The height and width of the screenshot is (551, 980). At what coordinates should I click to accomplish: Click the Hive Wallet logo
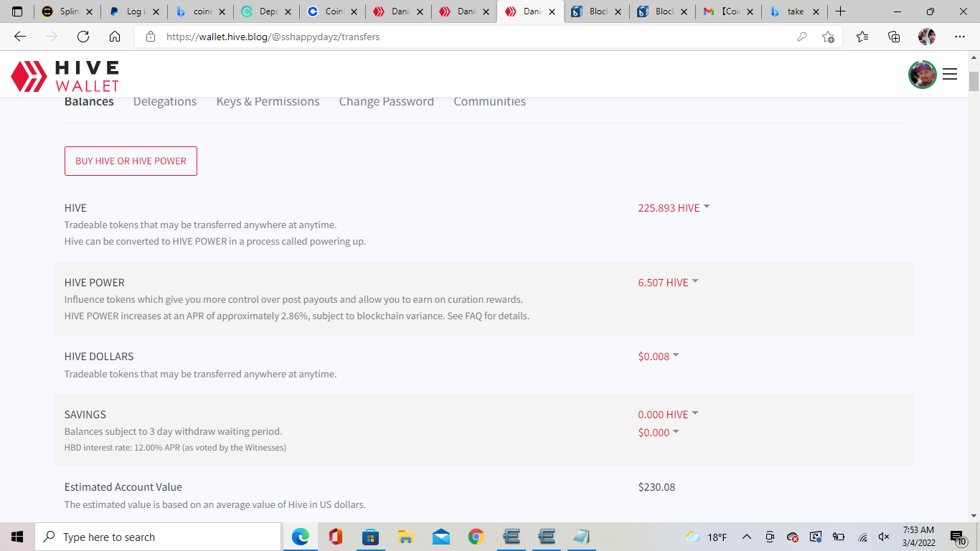(x=65, y=76)
